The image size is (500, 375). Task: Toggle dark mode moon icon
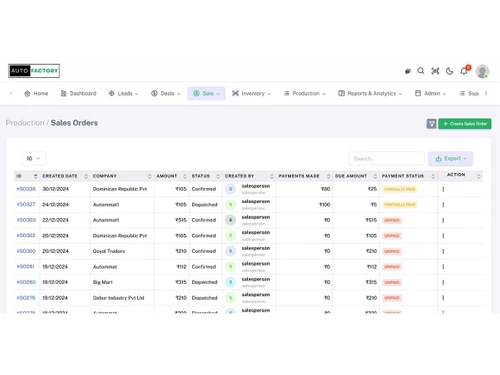coord(449,71)
